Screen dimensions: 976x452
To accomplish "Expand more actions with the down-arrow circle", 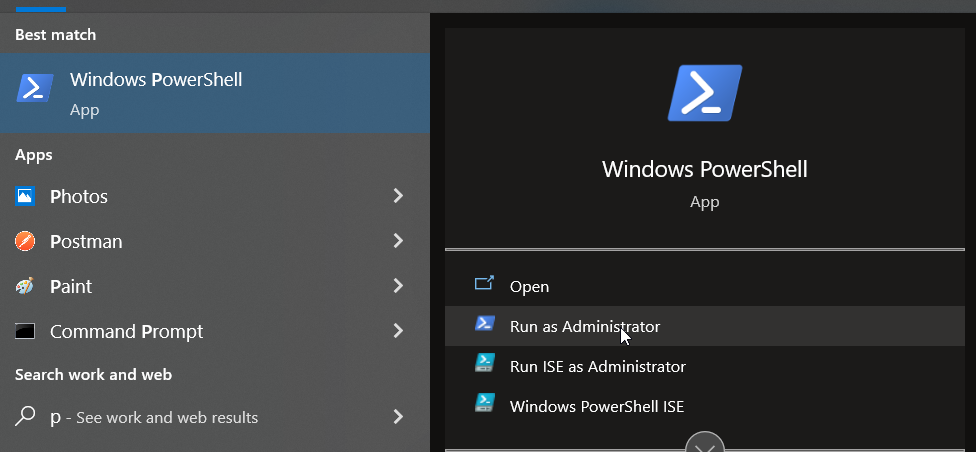I will pyautogui.click(x=705, y=443).
